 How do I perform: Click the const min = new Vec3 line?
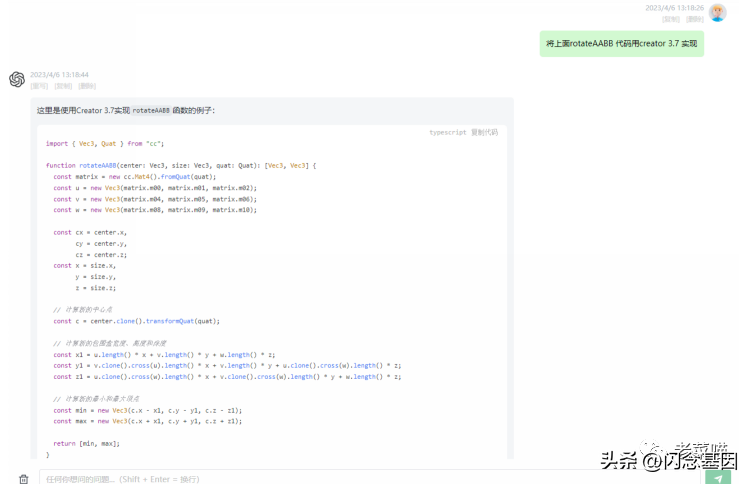(148, 410)
